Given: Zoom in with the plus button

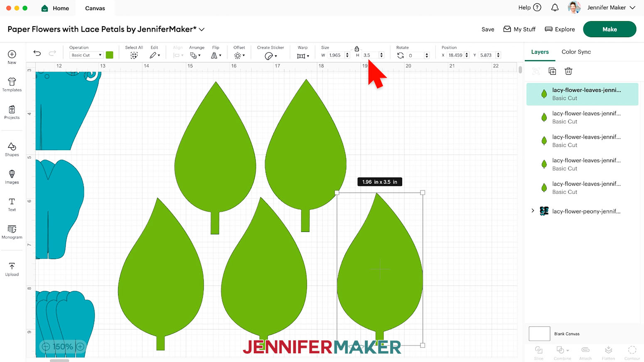Looking at the screenshot, I should pos(80,347).
